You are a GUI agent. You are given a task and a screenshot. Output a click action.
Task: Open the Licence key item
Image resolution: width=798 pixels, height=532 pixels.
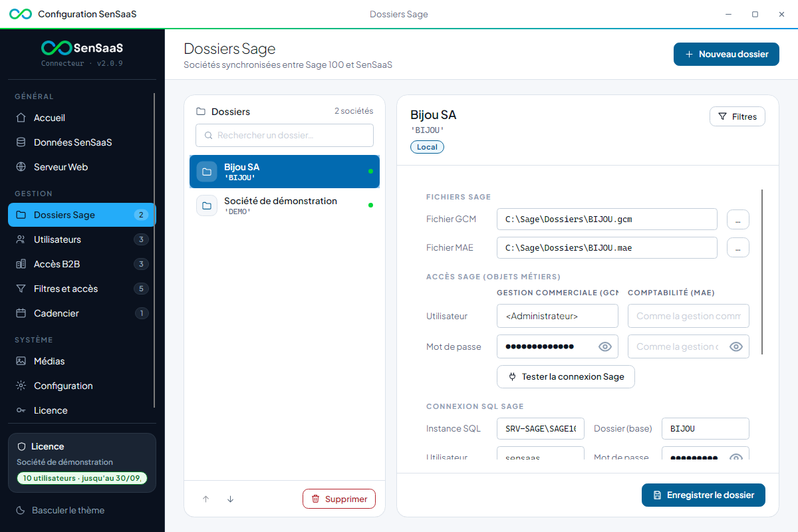pos(82,410)
